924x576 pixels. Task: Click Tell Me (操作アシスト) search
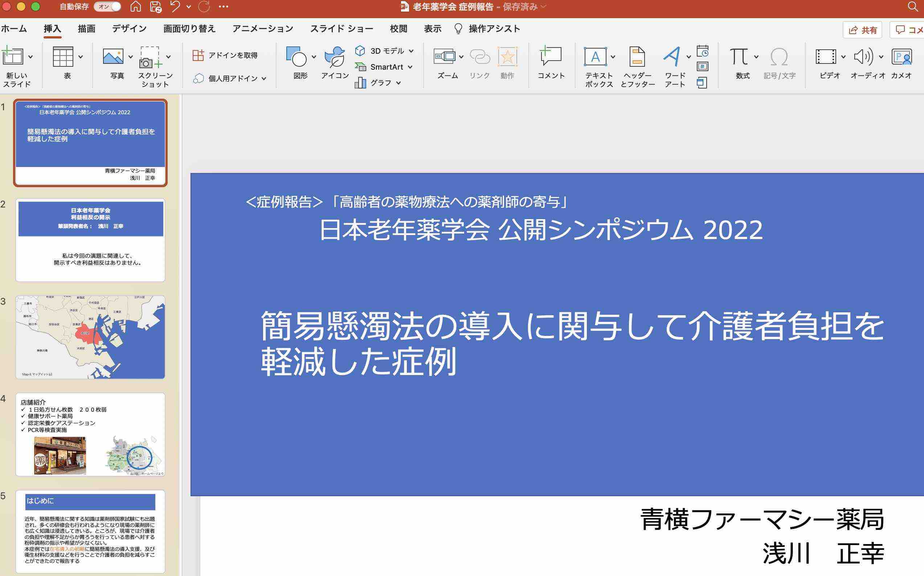(487, 29)
